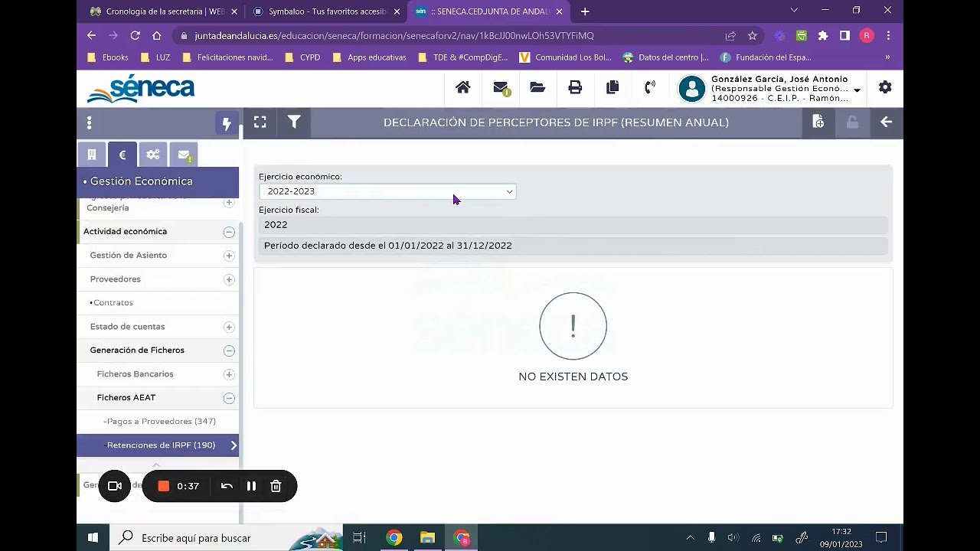Open Pagos a Proveedores (347)

[161, 422]
